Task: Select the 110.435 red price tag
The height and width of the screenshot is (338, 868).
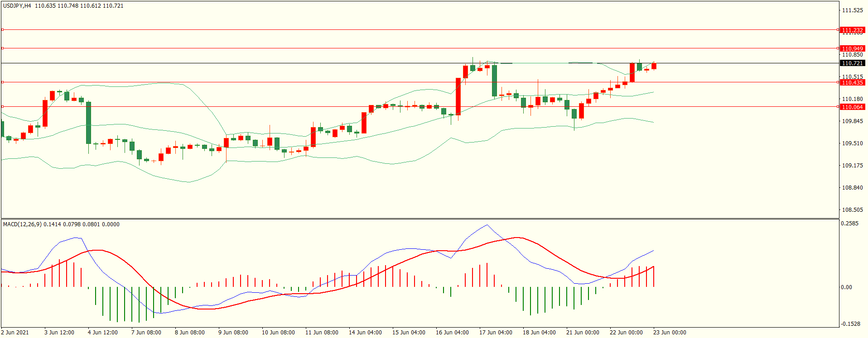Action: (852, 82)
